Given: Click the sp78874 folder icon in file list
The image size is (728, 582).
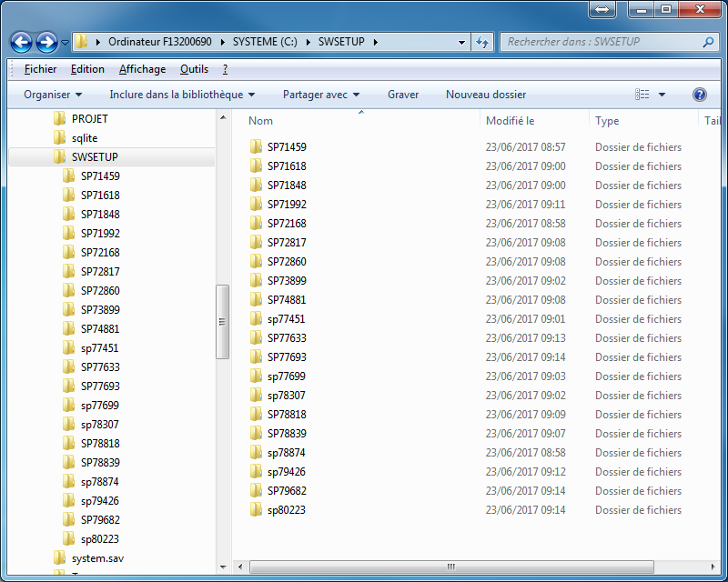Looking at the screenshot, I should click(x=256, y=453).
